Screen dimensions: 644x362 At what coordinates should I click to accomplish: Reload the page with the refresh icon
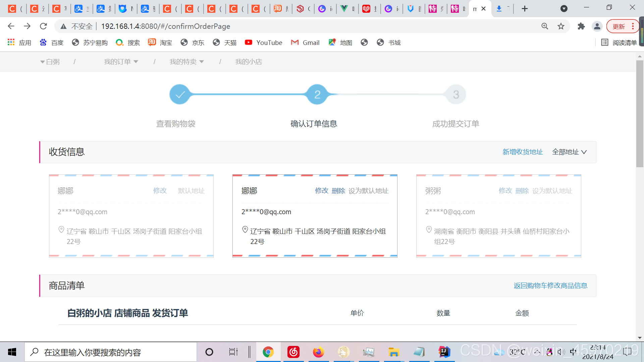click(x=43, y=26)
